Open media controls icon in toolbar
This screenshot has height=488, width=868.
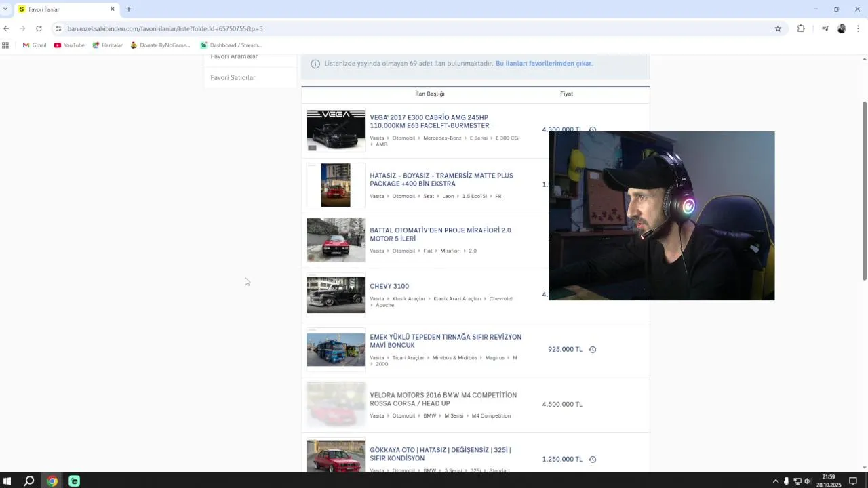pos(825,28)
